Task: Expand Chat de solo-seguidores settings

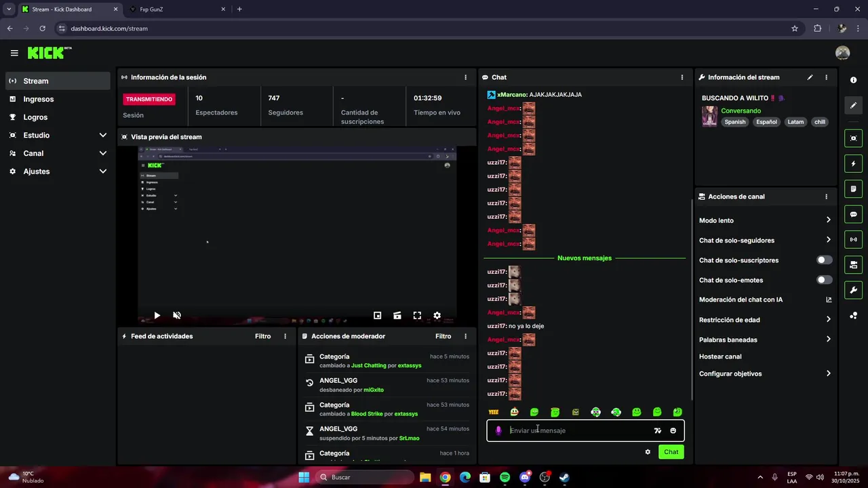Action: (x=765, y=240)
